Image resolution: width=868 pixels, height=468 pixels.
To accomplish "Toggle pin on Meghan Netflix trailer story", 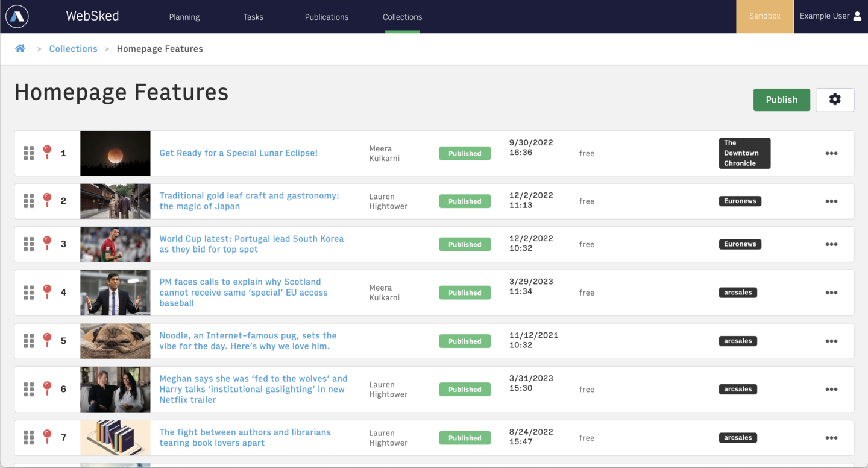I will coord(47,388).
